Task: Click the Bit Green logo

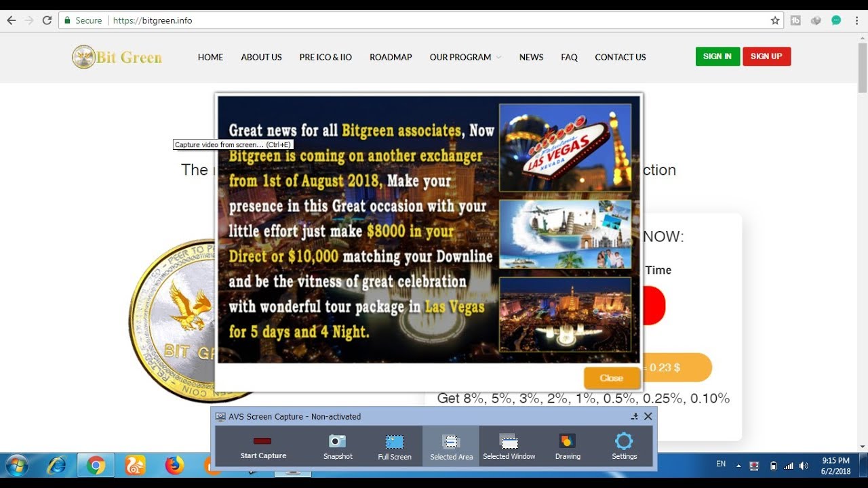Action: (117, 57)
